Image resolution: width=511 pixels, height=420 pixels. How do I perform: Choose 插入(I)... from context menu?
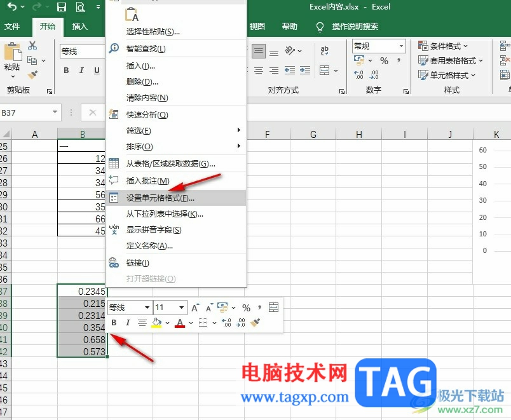[x=176, y=66]
